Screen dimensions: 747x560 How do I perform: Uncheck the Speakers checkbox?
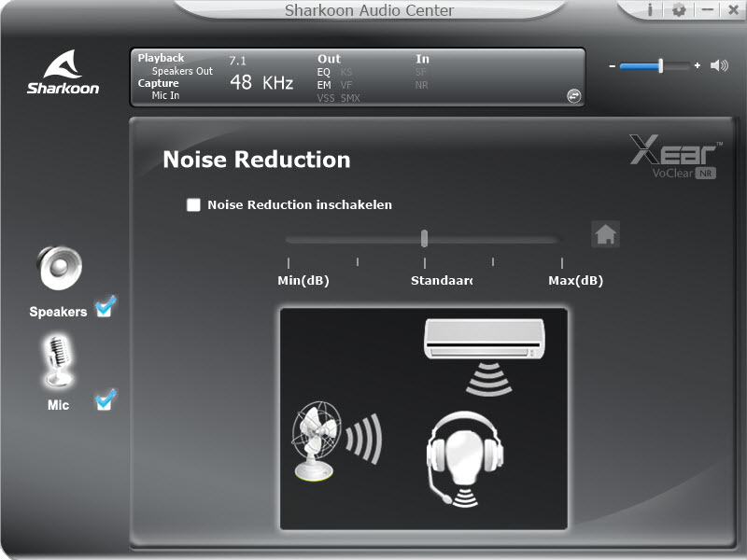(105, 308)
